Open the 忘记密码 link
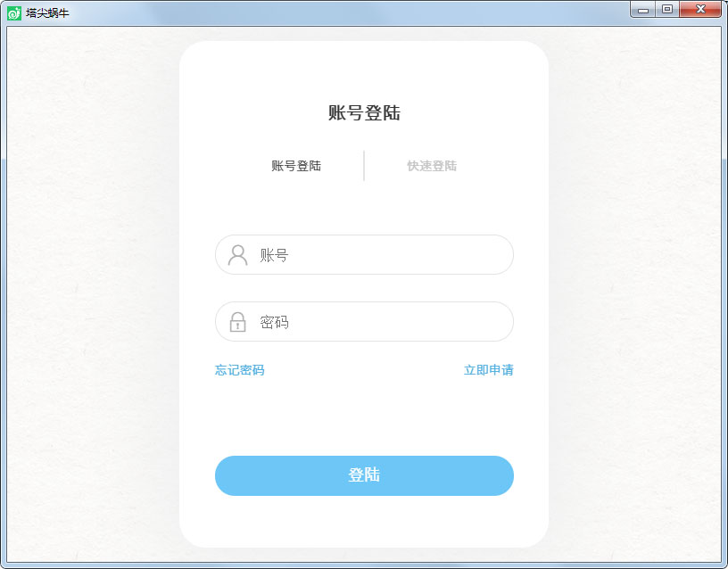728x569 pixels. tap(240, 370)
